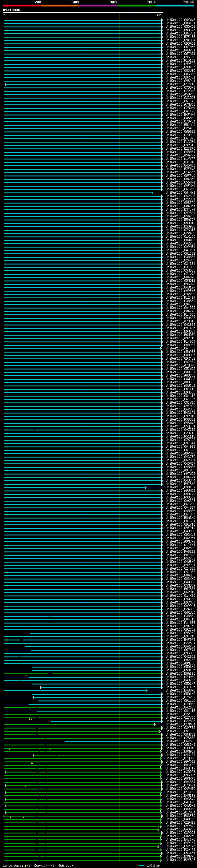
Task: Select hit label UniRef100_P51118
Action: pos(180,436)
